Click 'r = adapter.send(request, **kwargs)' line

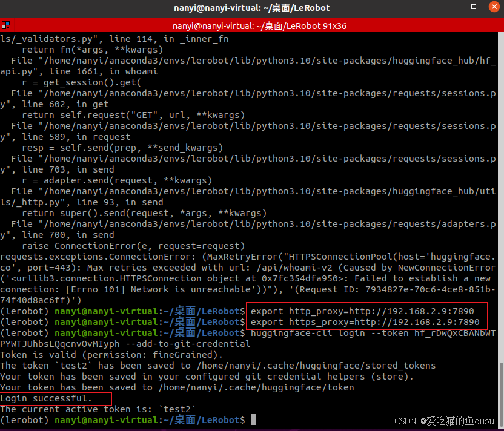[117, 180]
